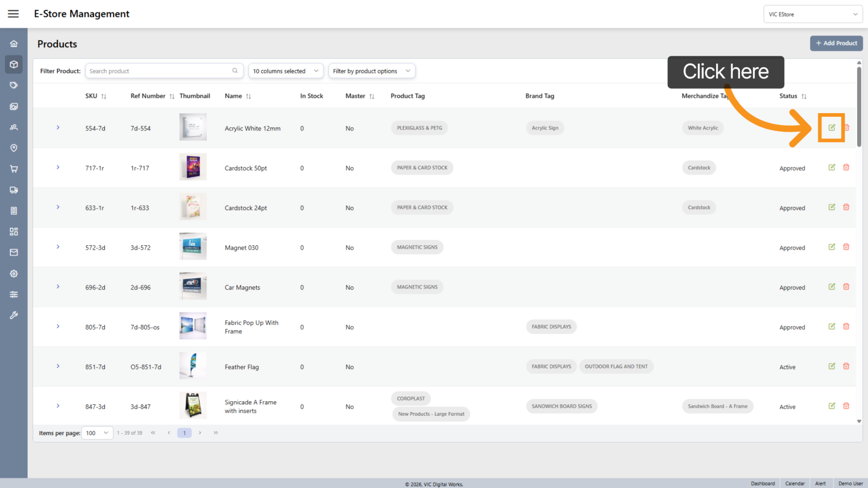This screenshot has height=488, width=868.
Task: Delete the Cardstock 50pt product
Action: click(846, 167)
